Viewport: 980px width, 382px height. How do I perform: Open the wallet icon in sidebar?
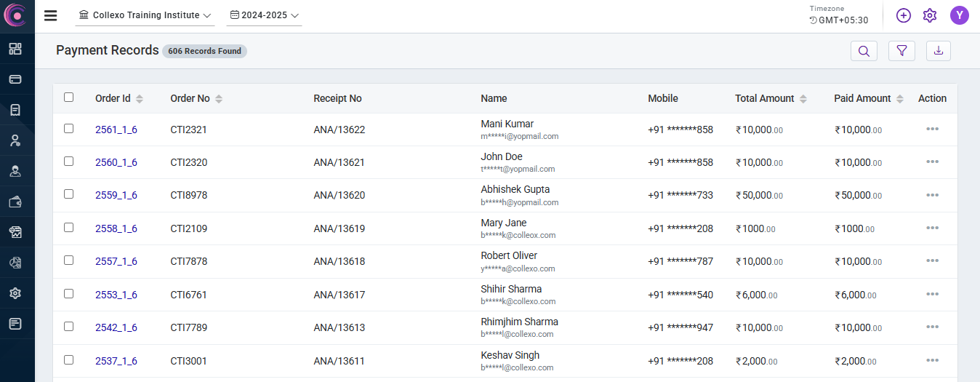click(15, 202)
